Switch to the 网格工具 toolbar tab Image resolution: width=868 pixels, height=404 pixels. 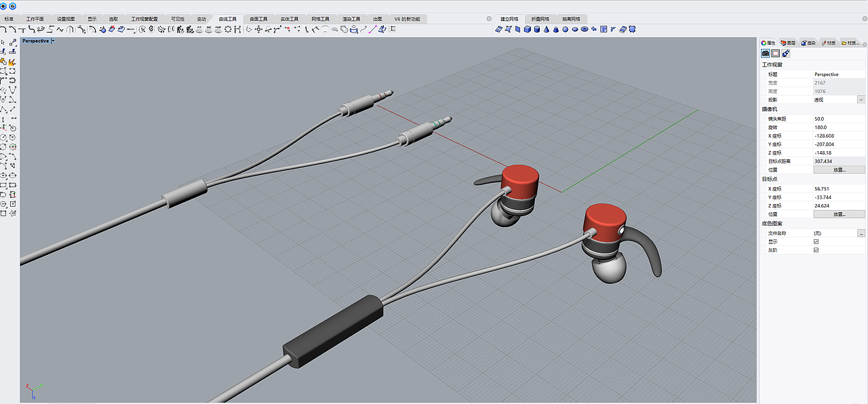coord(321,19)
